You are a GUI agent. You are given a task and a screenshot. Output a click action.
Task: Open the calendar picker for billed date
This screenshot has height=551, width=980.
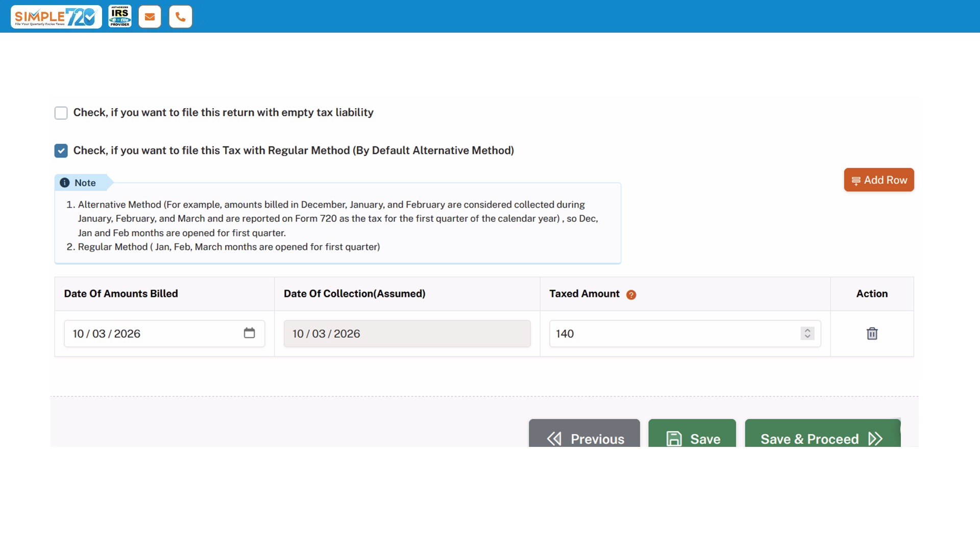[249, 333]
